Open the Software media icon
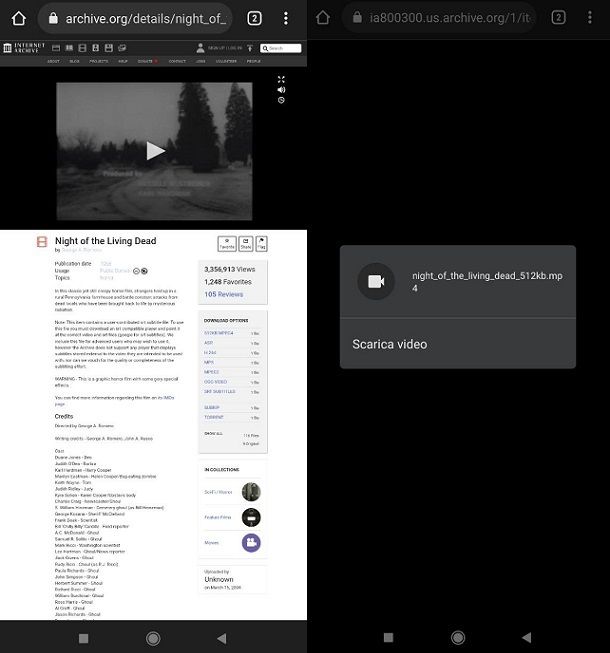610x653 pixels. click(x=109, y=48)
